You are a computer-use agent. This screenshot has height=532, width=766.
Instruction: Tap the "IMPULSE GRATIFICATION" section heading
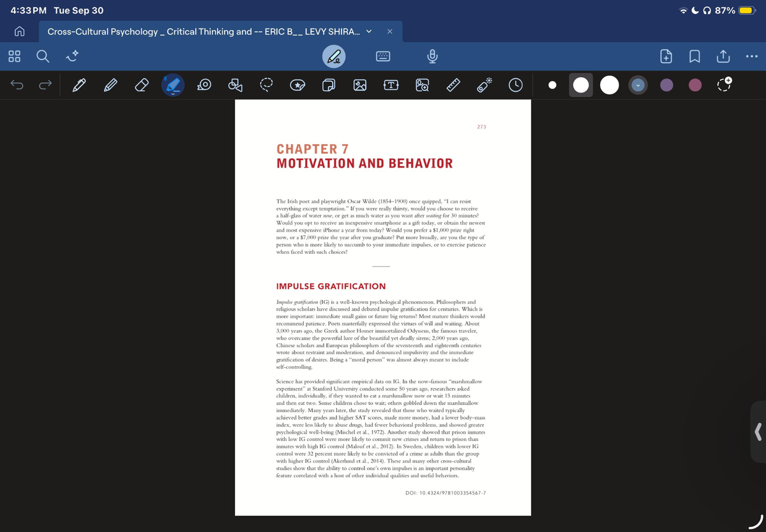coord(331,286)
